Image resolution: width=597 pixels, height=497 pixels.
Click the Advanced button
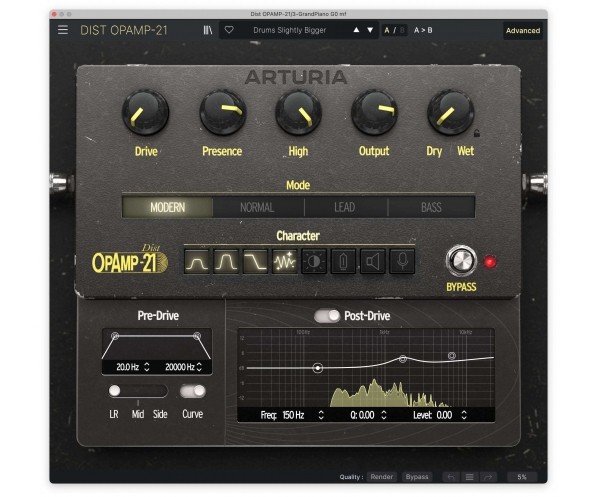tap(523, 30)
